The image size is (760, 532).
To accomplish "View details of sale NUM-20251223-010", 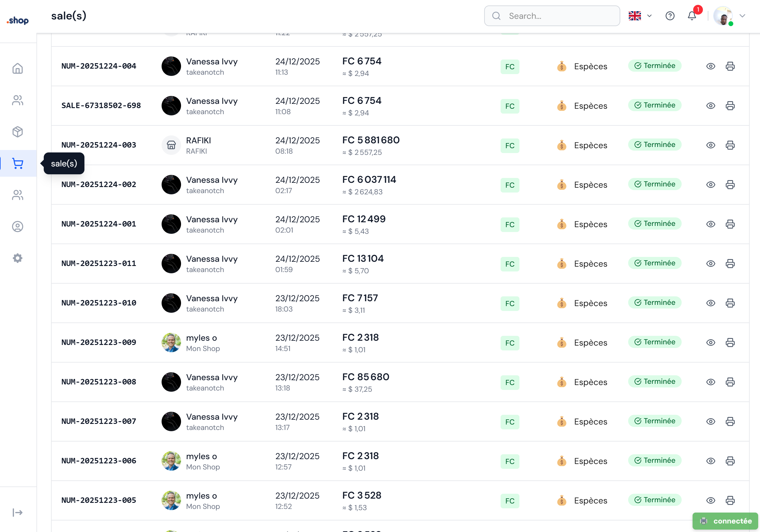I will click(710, 303).
